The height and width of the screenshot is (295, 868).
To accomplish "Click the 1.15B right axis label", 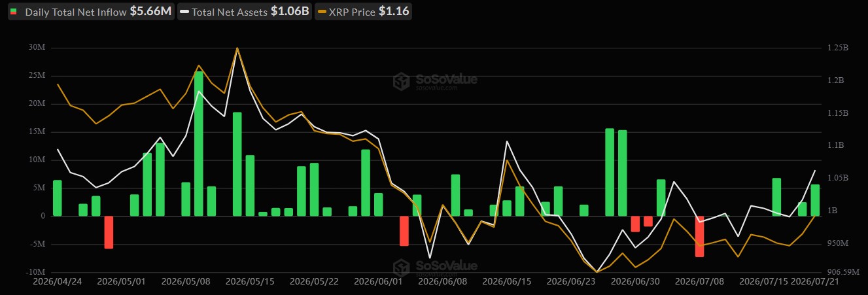I will 837,113.
